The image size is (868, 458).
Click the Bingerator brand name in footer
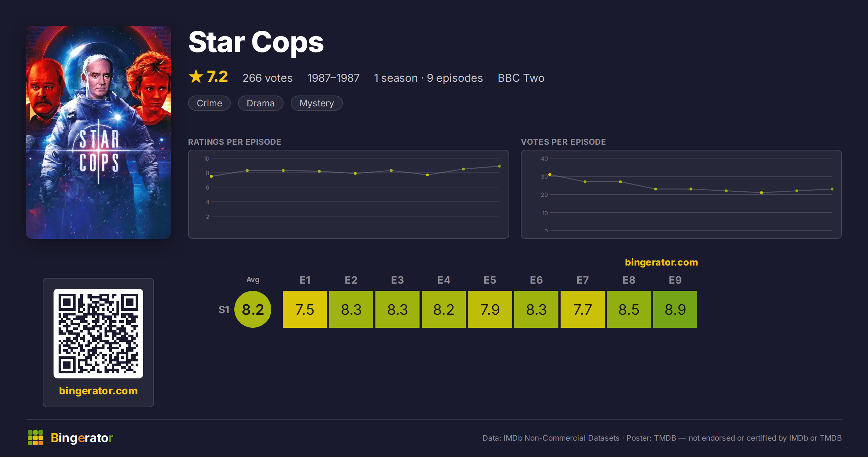[82, 438]
